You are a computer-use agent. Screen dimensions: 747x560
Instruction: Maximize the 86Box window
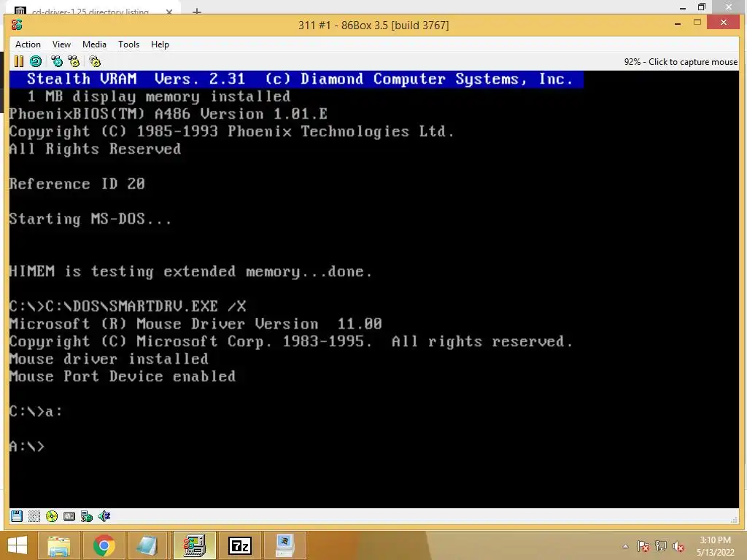tap(697, 22)
